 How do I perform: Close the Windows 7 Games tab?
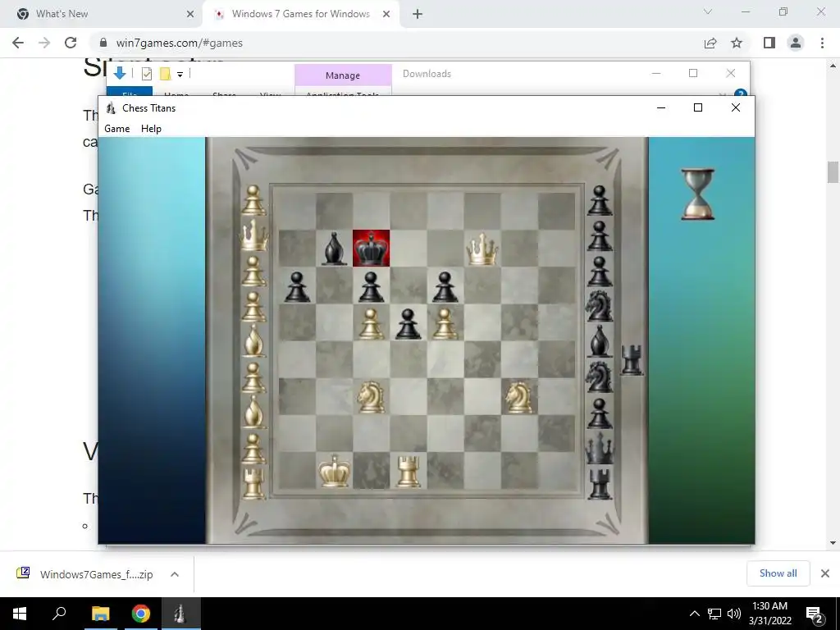click(386, 14)
